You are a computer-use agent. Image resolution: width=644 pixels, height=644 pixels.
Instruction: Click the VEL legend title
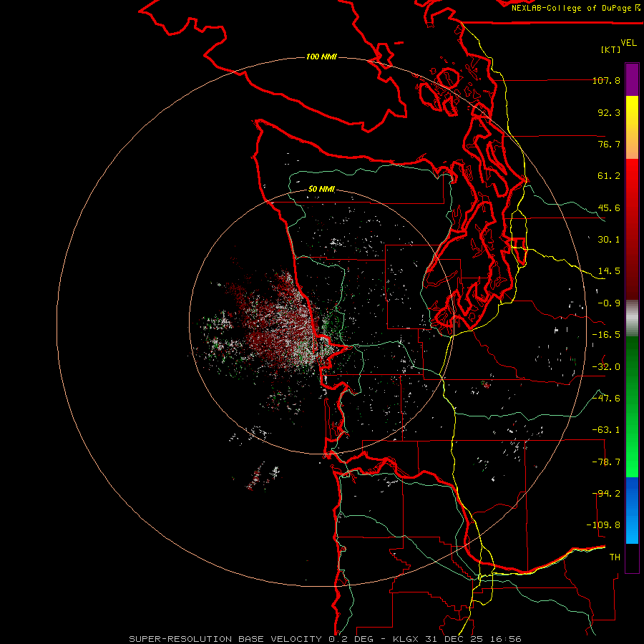pyautogui.click(x=628, y=43)
